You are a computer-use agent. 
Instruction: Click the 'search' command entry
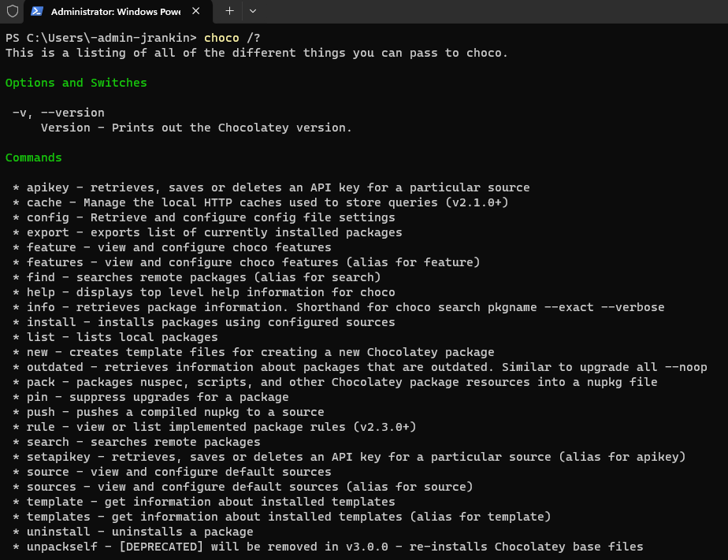tap(47, 442)
